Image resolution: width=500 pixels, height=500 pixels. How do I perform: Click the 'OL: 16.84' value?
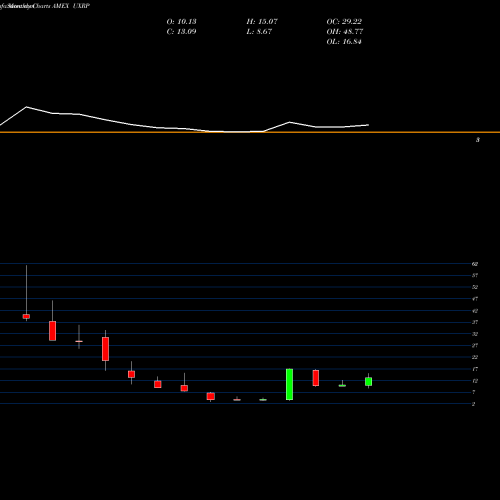click(344, 42)
